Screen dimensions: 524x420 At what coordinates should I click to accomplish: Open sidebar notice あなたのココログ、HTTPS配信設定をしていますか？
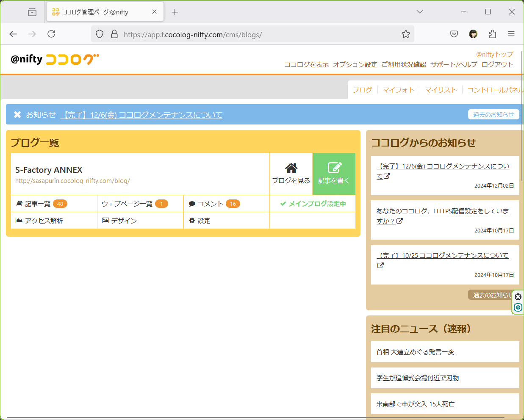coord(443,216)
